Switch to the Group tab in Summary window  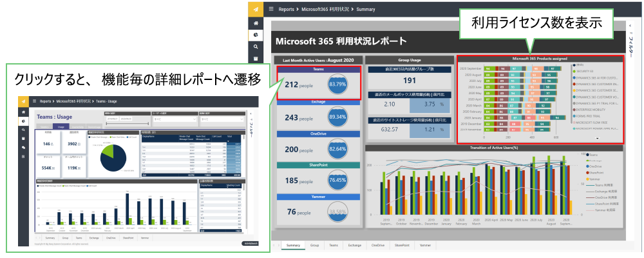click(314, 246)
